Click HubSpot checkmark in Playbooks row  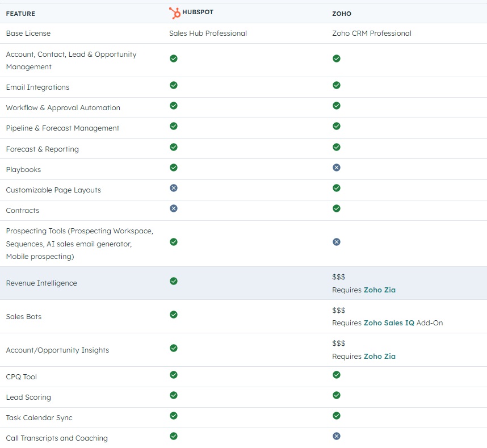[x=174, y=168]
